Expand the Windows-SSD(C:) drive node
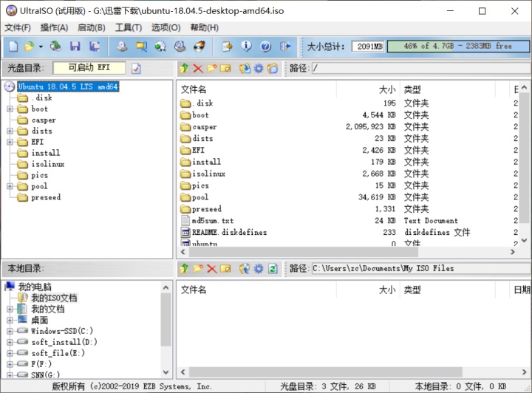The image size is (532, 393). (x=10, y=331)
